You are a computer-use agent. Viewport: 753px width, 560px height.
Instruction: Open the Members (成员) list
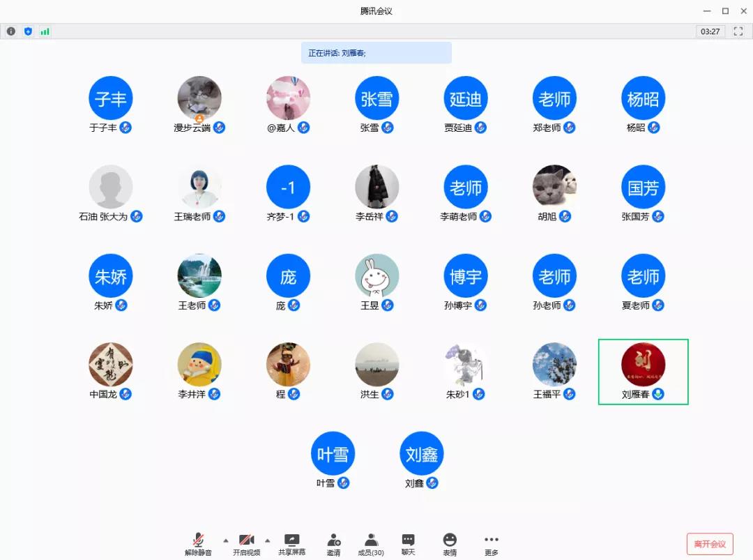[371, 544]
